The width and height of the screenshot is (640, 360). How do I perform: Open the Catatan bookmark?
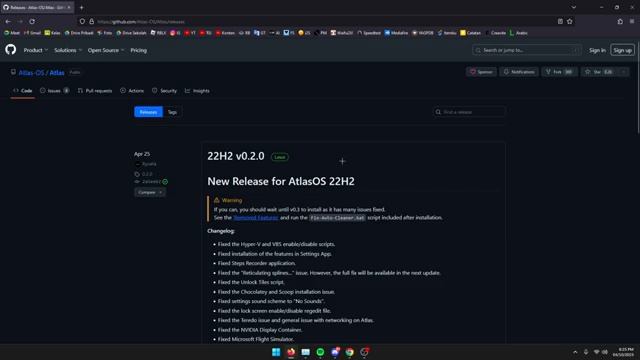point(471,33)
